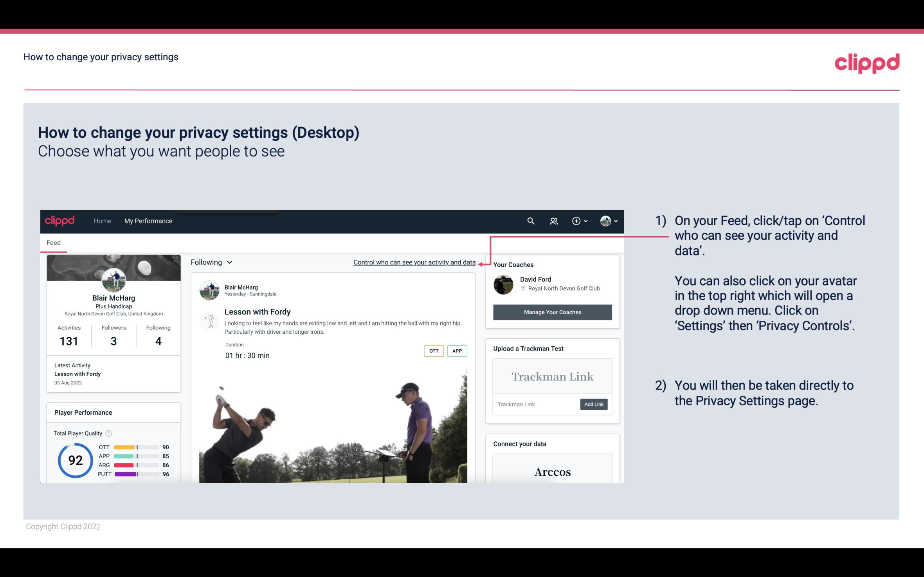The image size is (924, 577).
Task: Select the My Performance tab
Action: click(148, 221)
